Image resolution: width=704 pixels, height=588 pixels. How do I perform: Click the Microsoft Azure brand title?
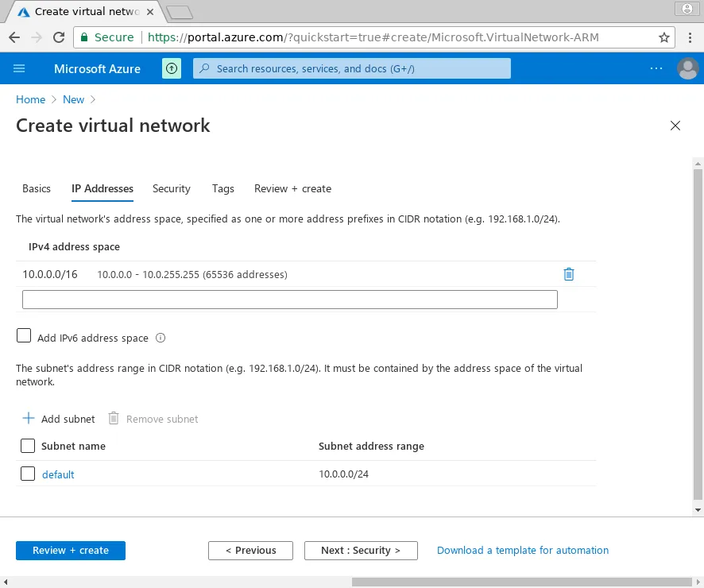[97, 68]
